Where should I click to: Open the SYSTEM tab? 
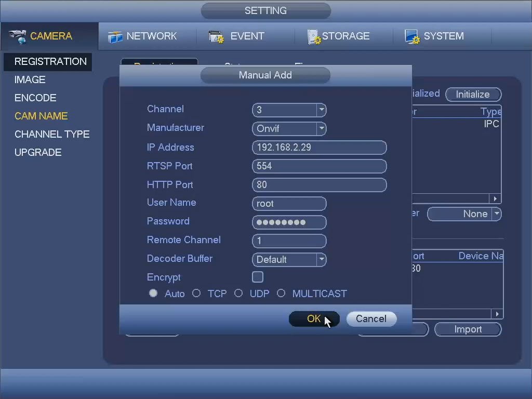(x=444, y=36)
